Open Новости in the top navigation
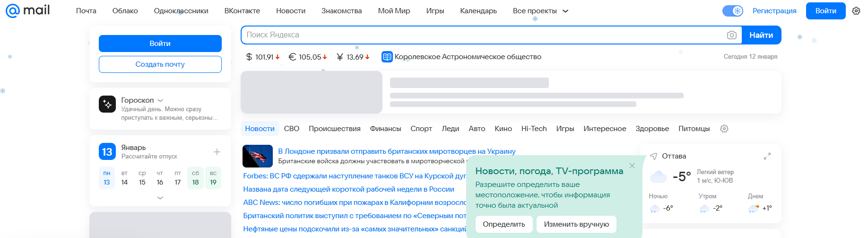The image size is (868, 238). click(x=291, y=11)
